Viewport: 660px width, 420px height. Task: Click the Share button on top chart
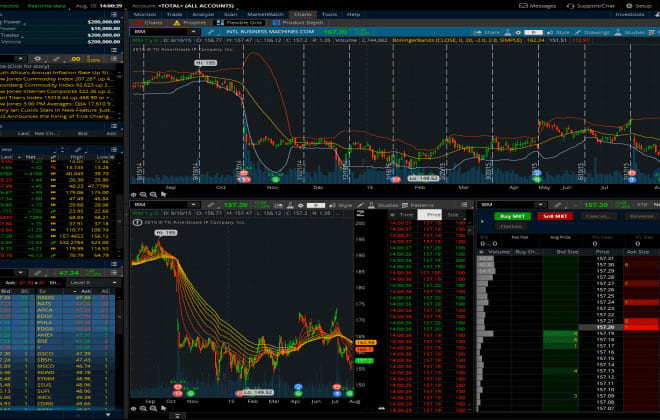pos(486,32)
